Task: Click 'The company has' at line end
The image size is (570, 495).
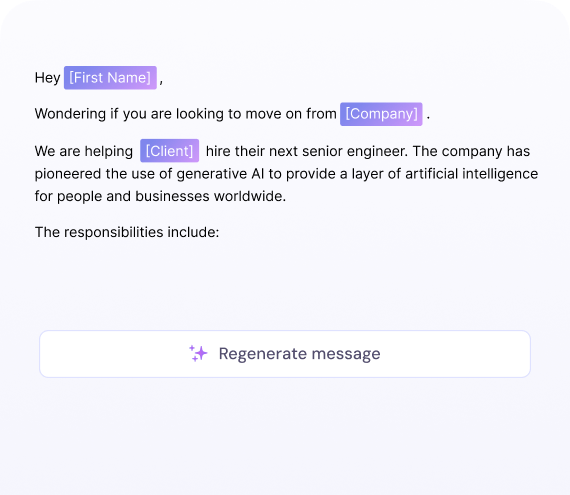Action: 471,151
